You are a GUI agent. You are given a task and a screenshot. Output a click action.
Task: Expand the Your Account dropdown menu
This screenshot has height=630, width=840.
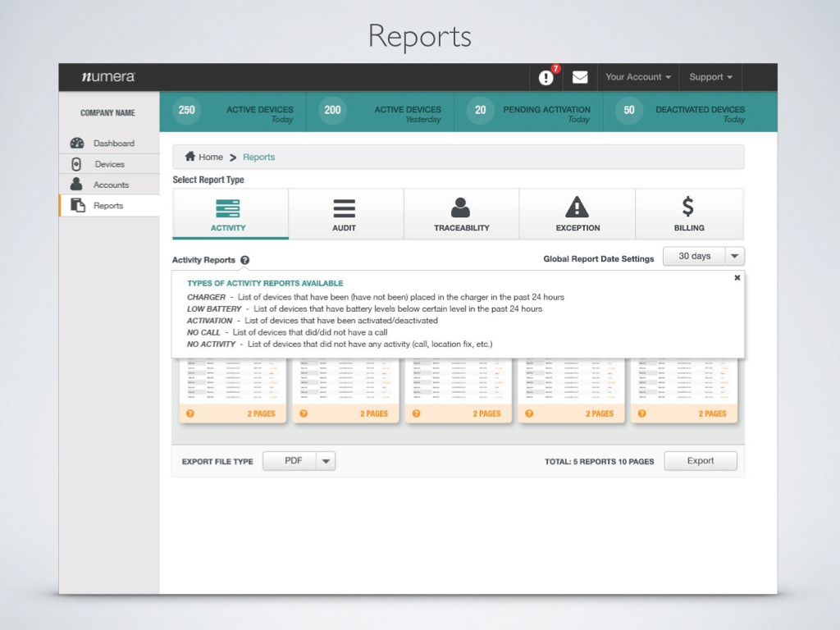coord(638,77)
